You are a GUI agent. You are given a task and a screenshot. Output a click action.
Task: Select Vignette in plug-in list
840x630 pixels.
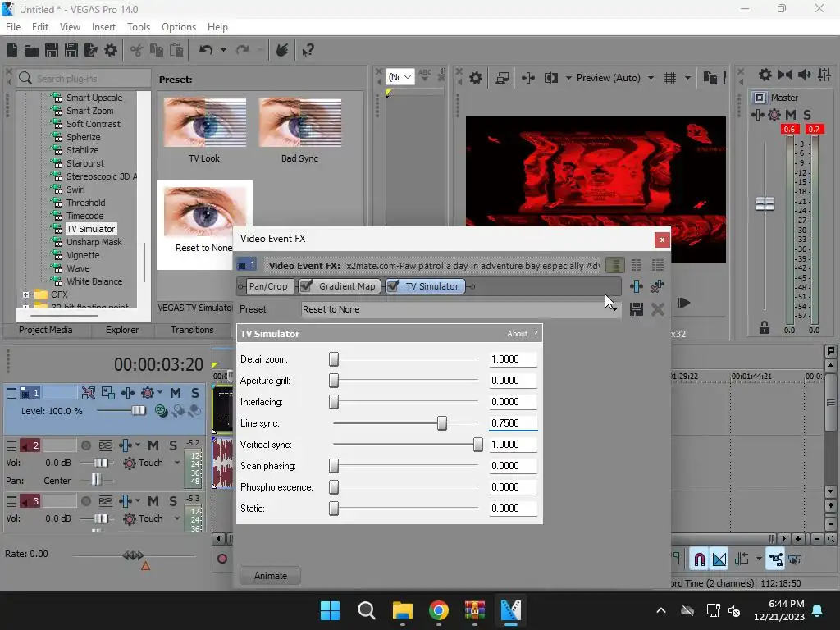click(83, 255)
